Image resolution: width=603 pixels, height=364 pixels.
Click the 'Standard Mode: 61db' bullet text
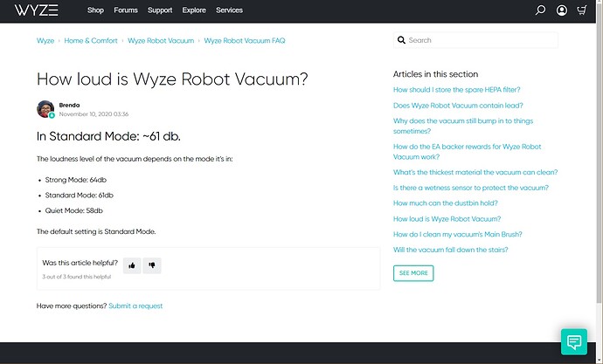point(80,195)
